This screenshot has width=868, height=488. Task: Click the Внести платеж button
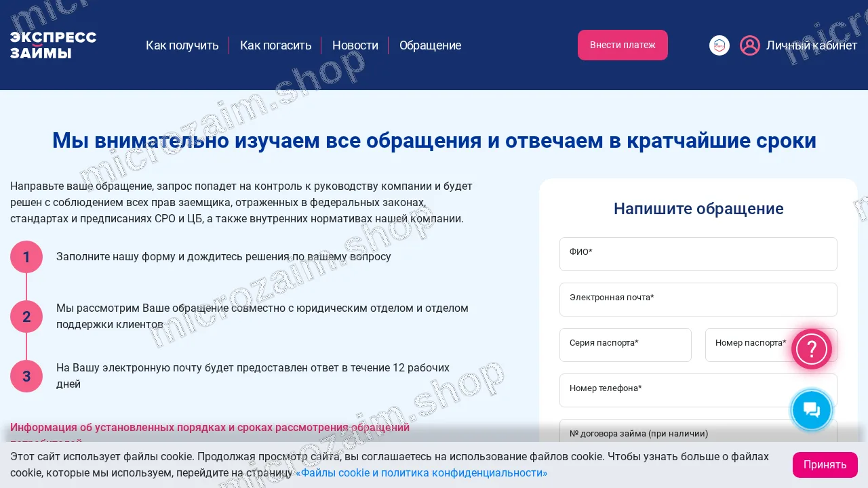(x=623, y=45)
